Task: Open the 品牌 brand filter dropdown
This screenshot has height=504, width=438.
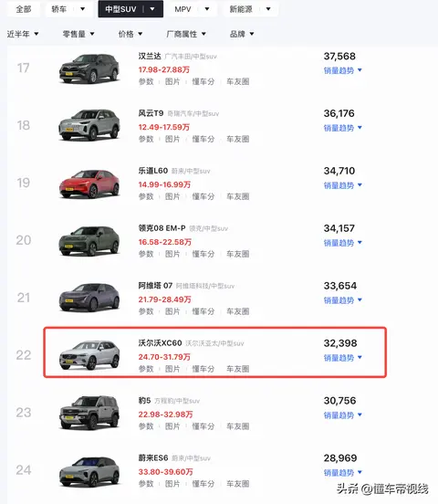Action: pos(242,34)
